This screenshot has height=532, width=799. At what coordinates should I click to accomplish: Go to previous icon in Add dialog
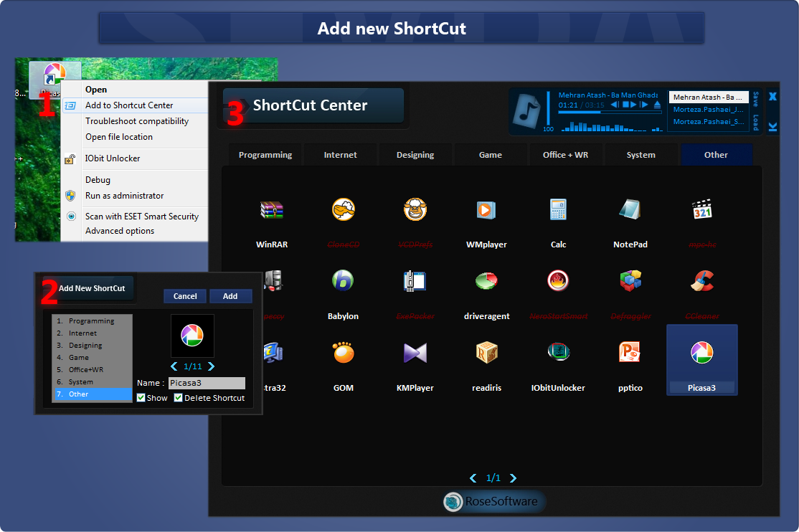tap(174, 366)
